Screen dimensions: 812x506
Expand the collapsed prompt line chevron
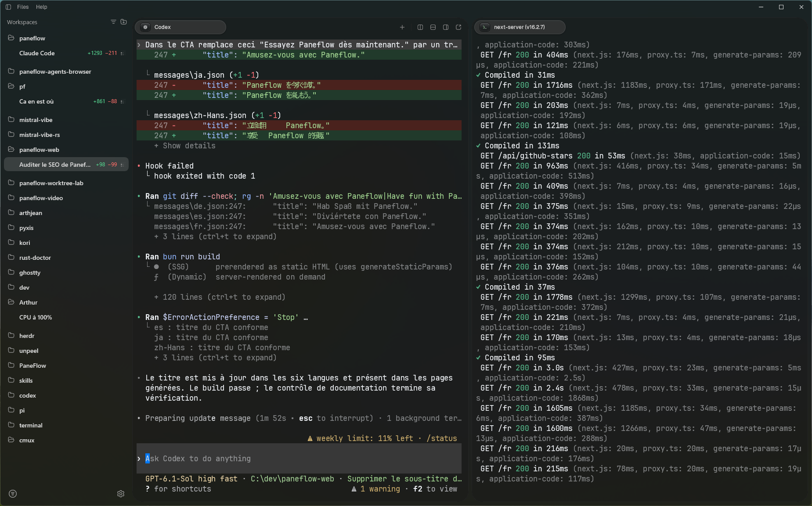(x=139, y=45)
